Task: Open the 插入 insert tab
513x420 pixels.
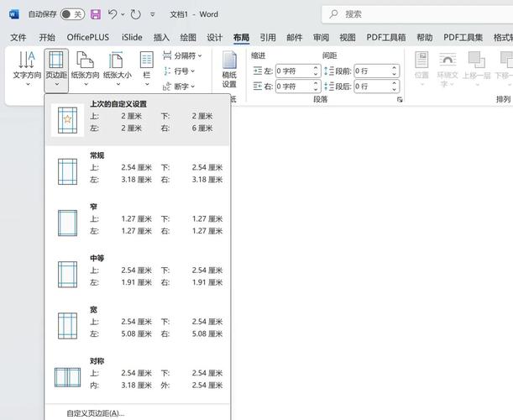Action: click(161, 37)
